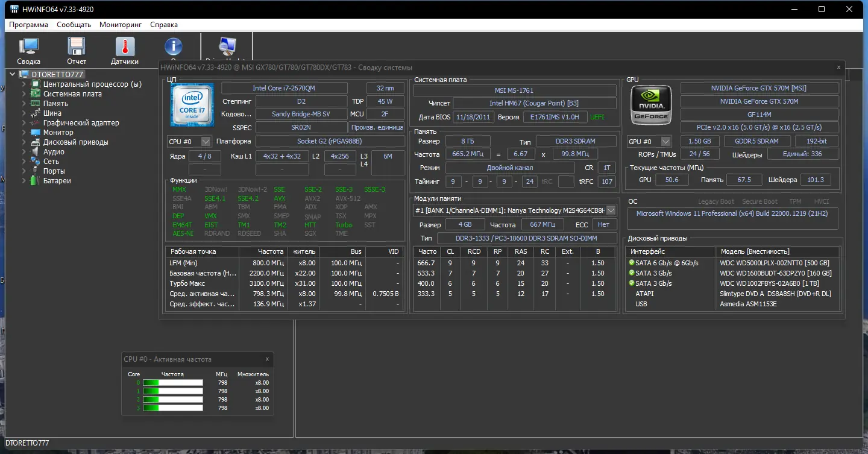Click green status icon for SATA 6 Gb/s drive
This screenshot has height=454, width=868.
(x=631, y=263)
